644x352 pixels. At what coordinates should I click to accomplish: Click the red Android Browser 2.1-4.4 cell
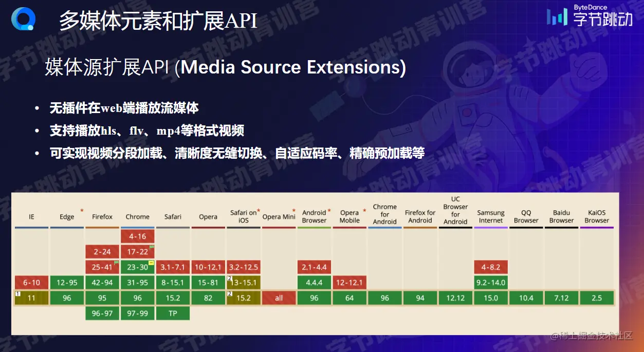pyautogui.click(x=314, y=267)
